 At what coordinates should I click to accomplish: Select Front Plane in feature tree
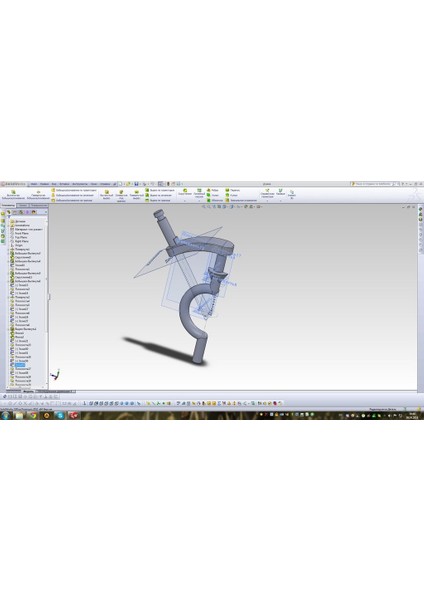click(x=19, y=233)
